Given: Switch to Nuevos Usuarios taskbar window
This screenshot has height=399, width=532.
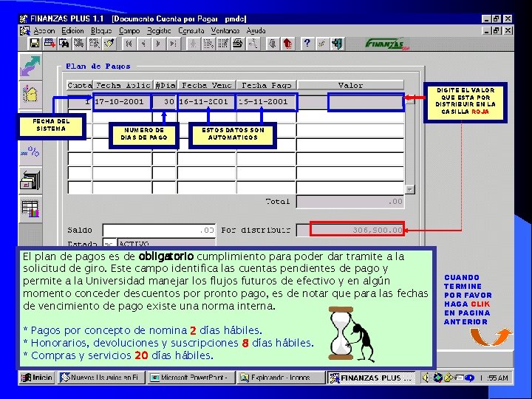Looking at the screenshot, I should (x=100, y=378).
